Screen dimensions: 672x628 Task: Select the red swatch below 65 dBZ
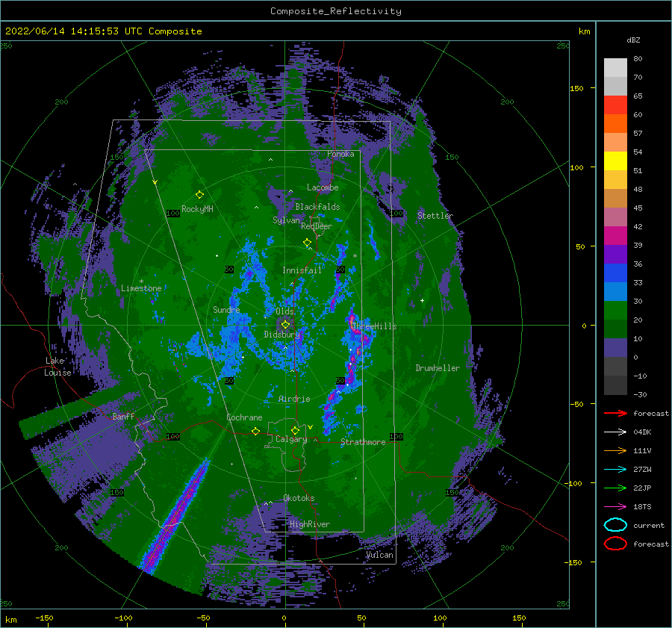coord(615,105)
